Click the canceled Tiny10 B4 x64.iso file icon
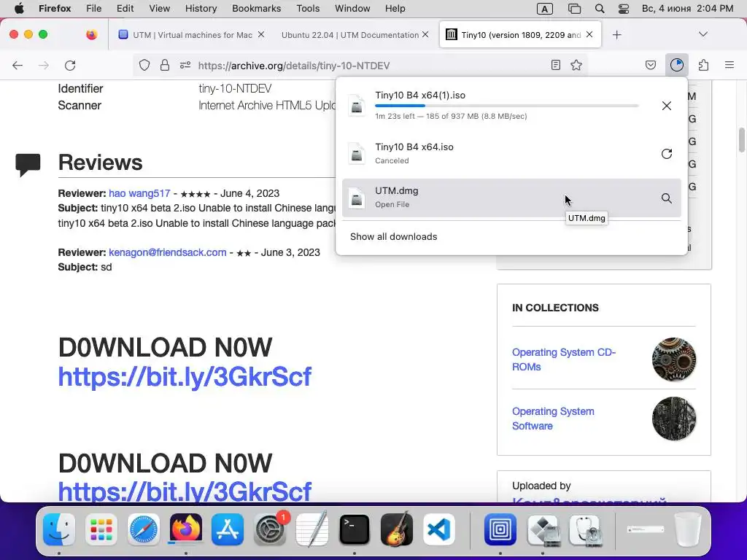Viewport: 747px width, 560px height. [356, 153]
